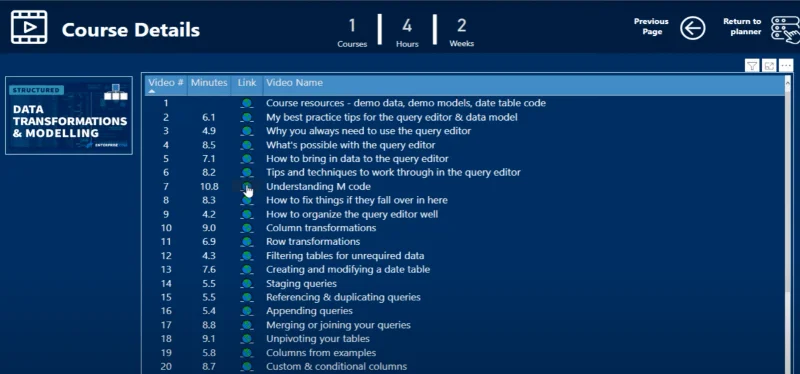Open globe link for 'Custom & conditional columns'
The height and width of the screenshot is (374, 800).
click(247, 367)
